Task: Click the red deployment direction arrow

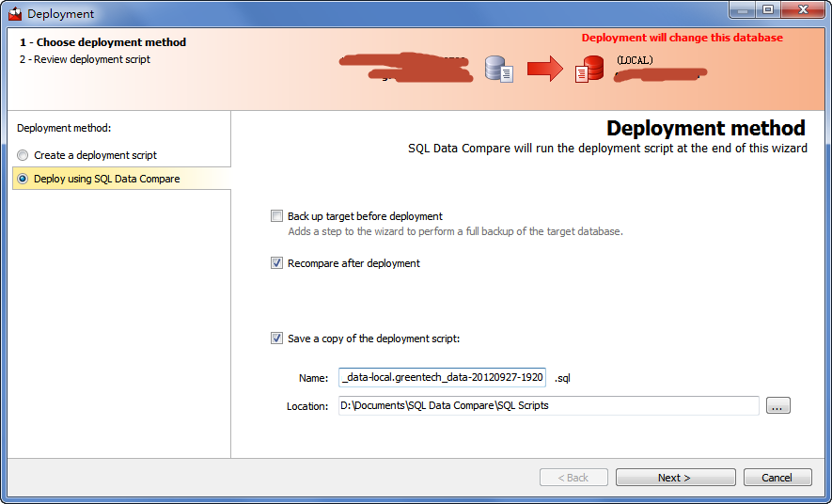Action: coord(545,69)
